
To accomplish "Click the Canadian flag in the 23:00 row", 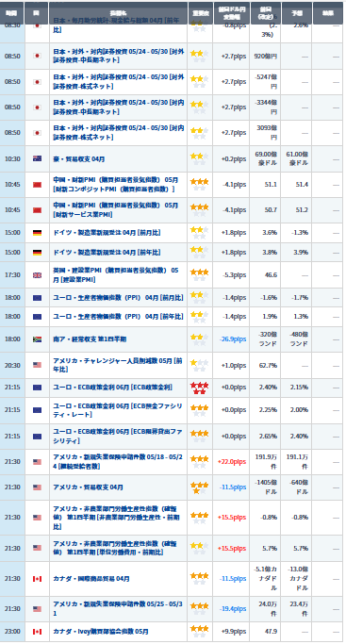I will pos(37,632).
